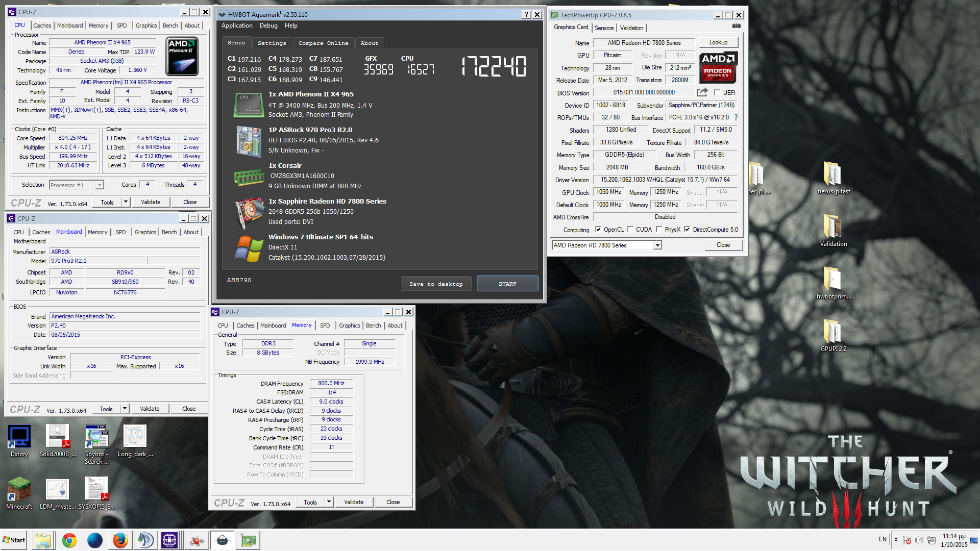
Task: Toggle the DirectCompute 5.0 checkbox
Action: (687, 230)
